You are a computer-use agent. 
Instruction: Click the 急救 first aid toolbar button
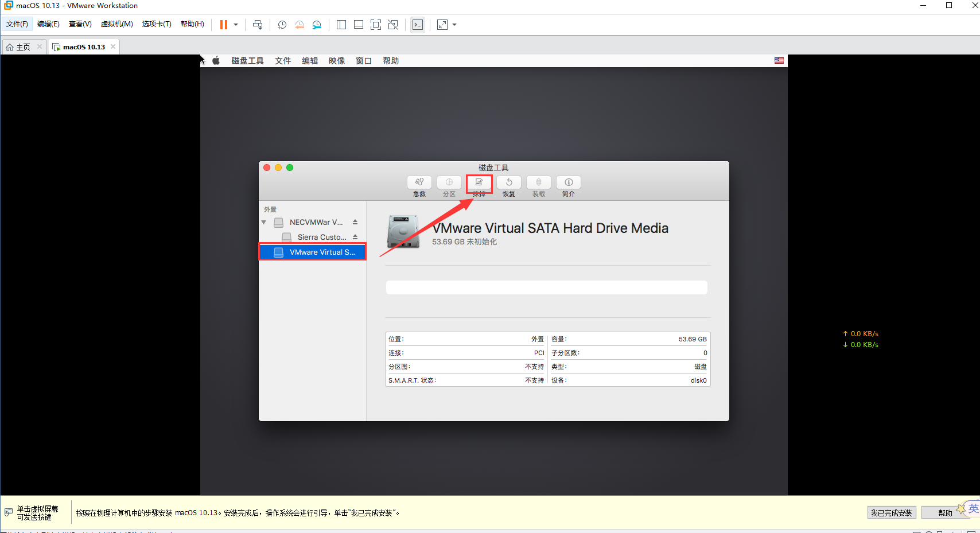coord(419,182)
